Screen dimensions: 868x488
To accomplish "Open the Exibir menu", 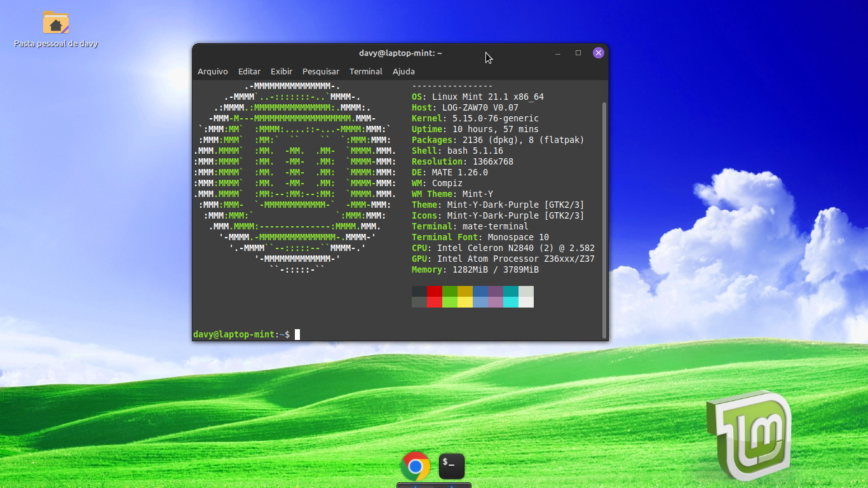I will (281, 72).
